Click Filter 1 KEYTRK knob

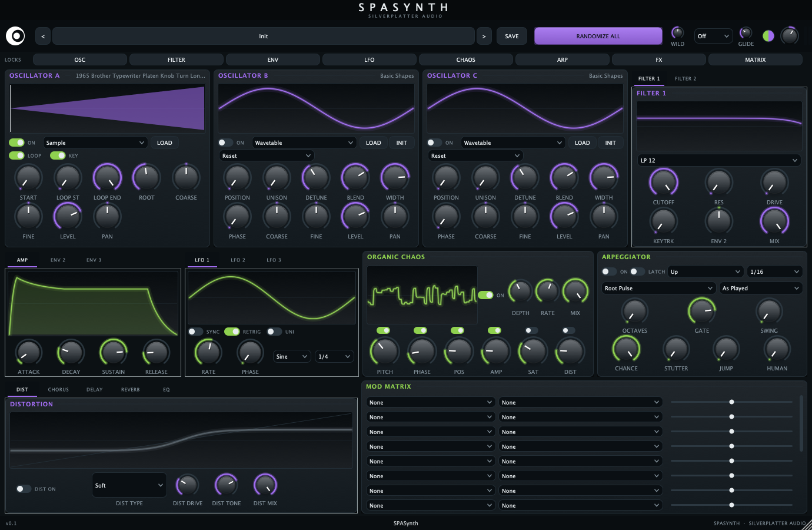[664, 221]
